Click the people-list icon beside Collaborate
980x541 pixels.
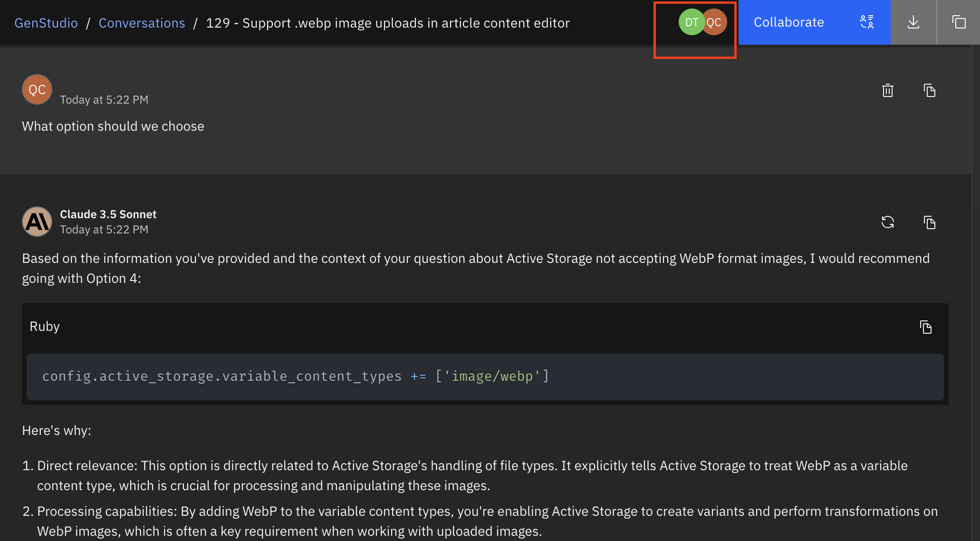(867, 22)
